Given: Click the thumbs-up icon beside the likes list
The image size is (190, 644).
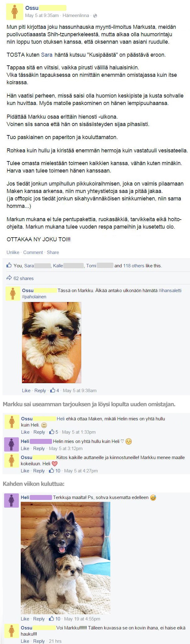Looking at the screenshot, I should click(x=9, y=265).
